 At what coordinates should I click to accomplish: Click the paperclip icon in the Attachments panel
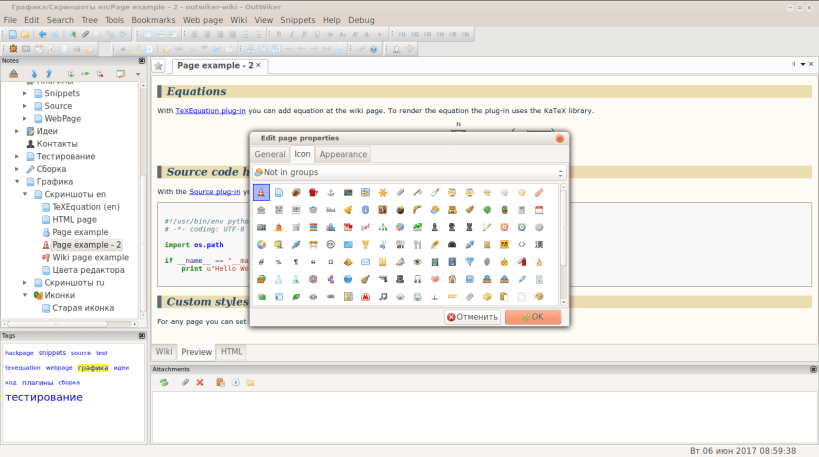185,383
